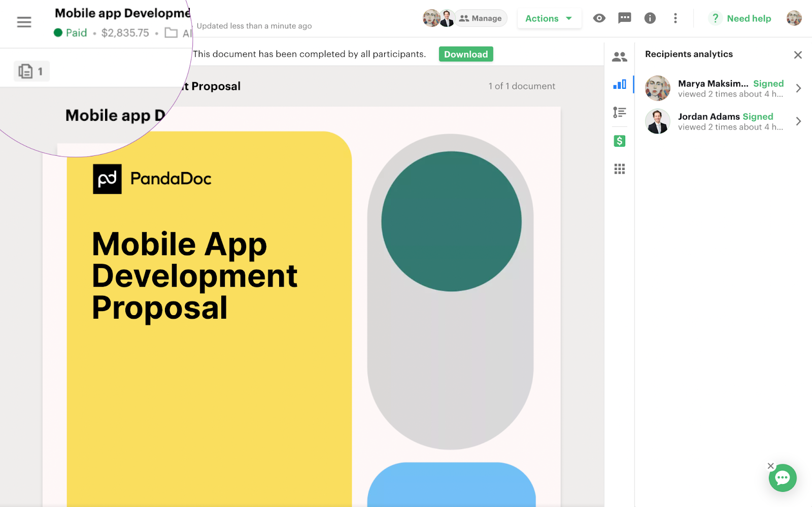Select the Analytics bar chart tab
The height and width of the screenshot is (507, 812).
pyautogui.click(x=620, y=84)
